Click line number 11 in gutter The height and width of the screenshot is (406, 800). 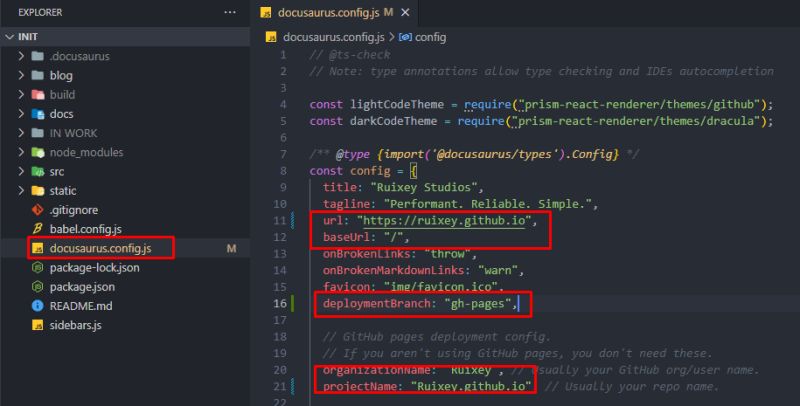(280, 220)
